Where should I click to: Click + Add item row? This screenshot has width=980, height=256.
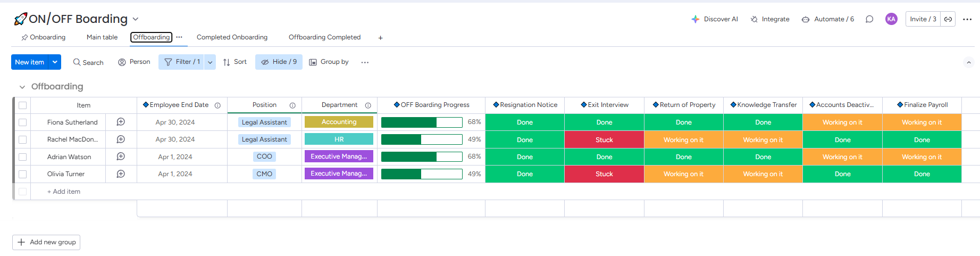click(x=64, y=192)
